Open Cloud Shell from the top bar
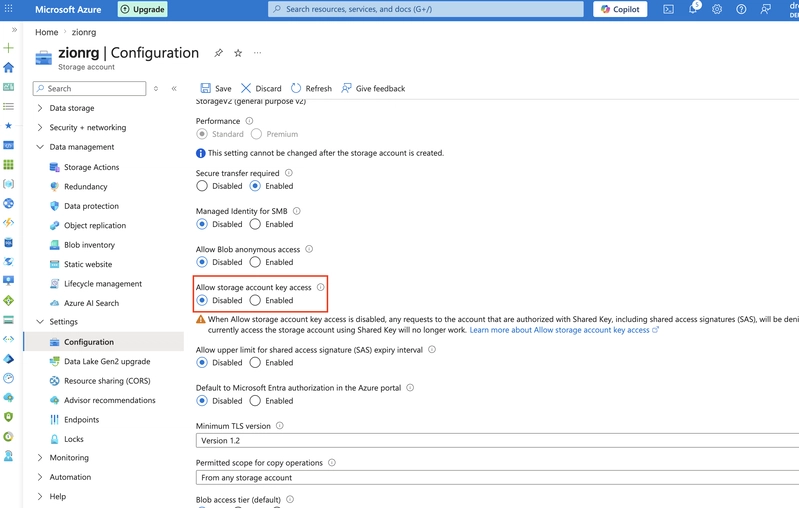 tap(668, 9)
